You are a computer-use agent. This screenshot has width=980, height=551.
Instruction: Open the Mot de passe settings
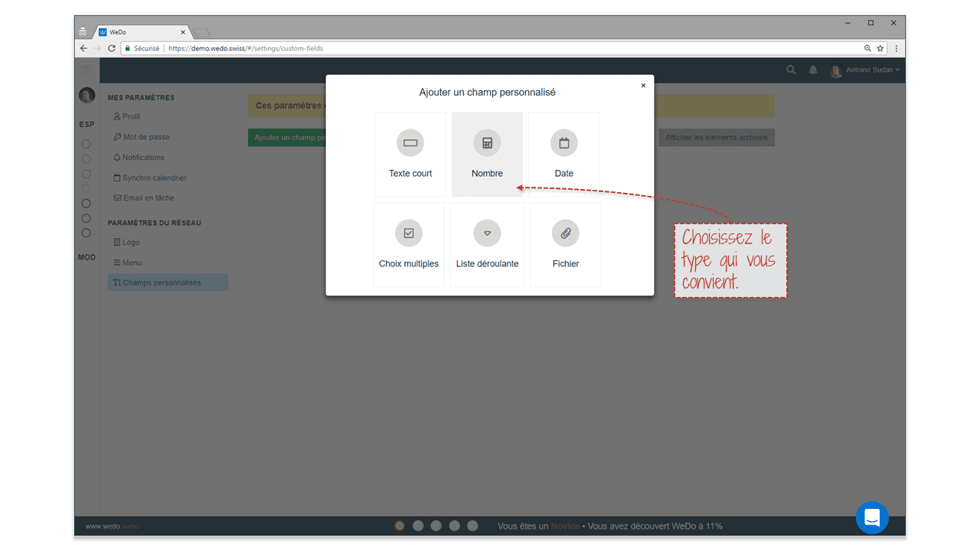[142, 137]
